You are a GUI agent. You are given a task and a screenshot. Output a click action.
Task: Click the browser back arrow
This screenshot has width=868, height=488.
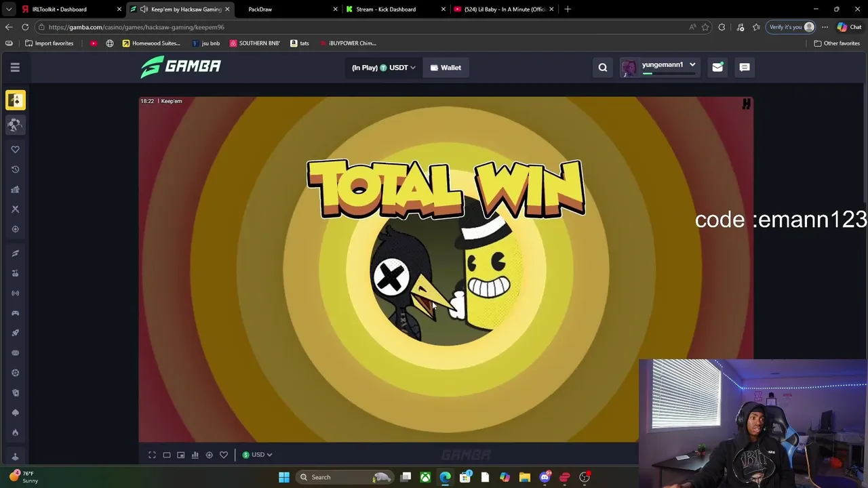coord(9,27)
